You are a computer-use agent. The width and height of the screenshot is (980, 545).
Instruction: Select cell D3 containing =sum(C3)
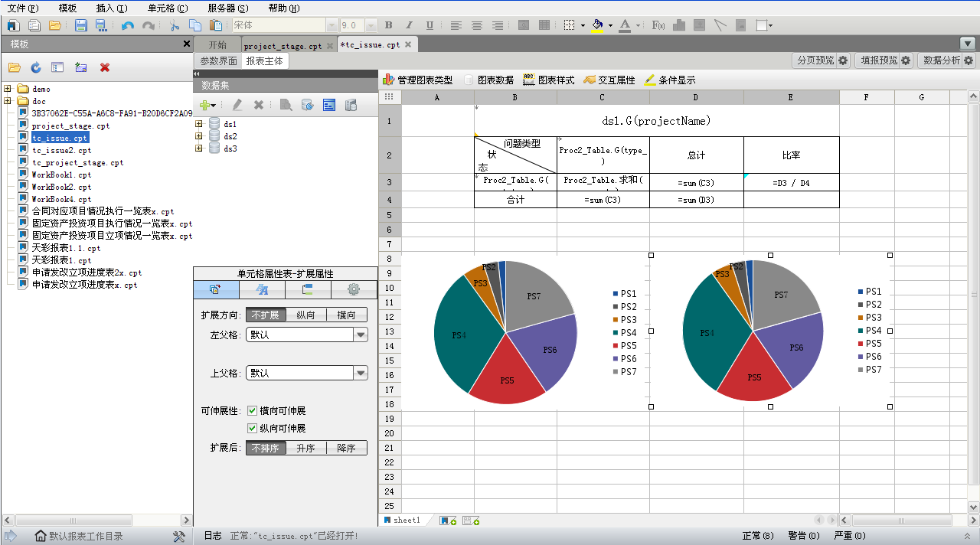coord(696,182)
